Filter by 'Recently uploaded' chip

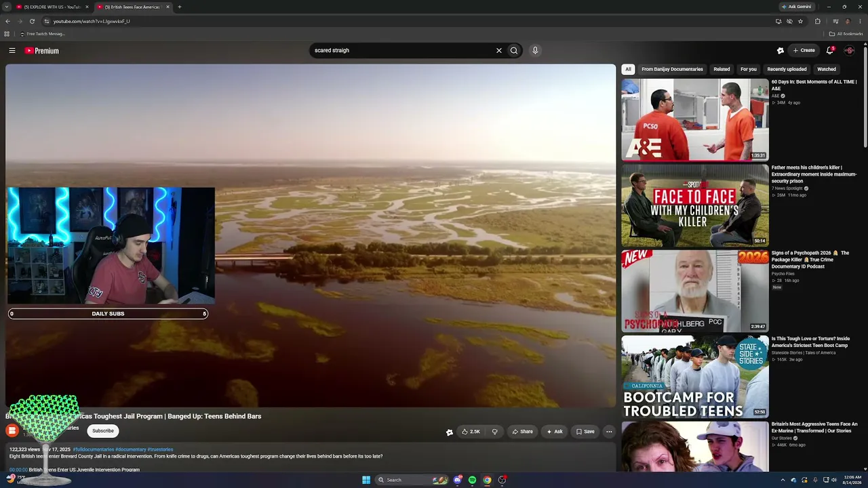point(787,69)
